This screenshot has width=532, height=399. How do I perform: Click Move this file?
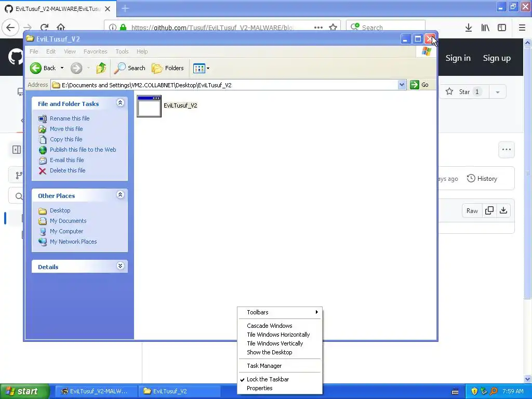pyautogui.click(x=66, y=129)
